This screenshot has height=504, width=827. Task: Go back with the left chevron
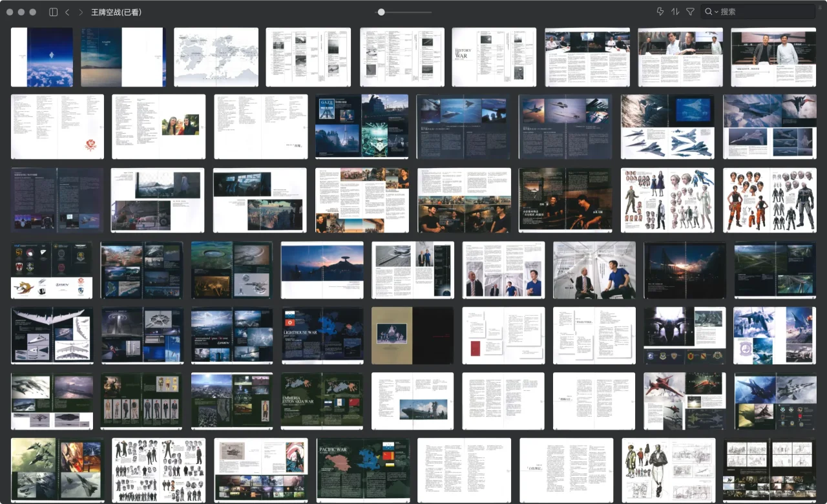pos(67,12)
